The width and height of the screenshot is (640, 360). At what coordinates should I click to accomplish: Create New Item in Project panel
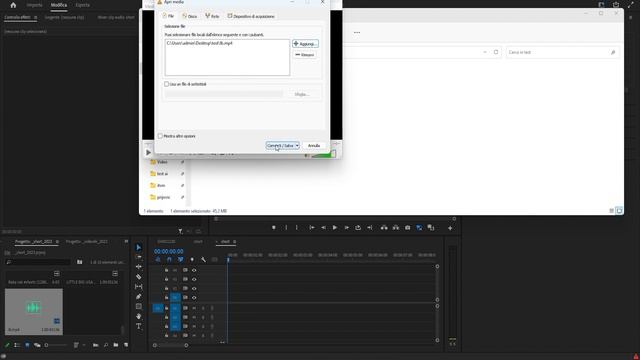[126, 345]
